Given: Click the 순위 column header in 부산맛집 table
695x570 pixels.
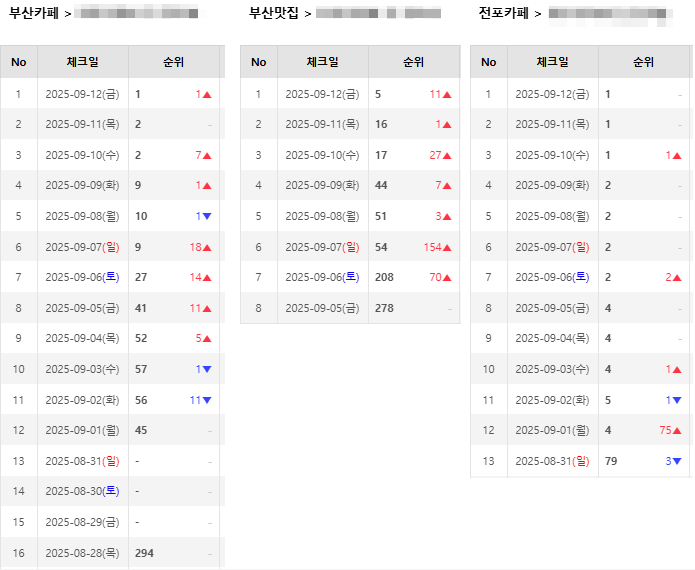Looking at the screenshot, I should [413, 62].
